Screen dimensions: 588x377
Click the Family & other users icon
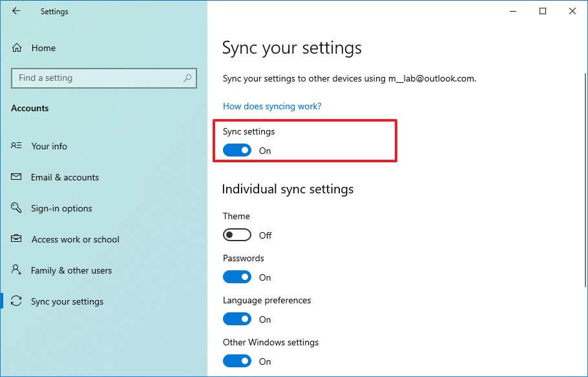pos(16,270)
